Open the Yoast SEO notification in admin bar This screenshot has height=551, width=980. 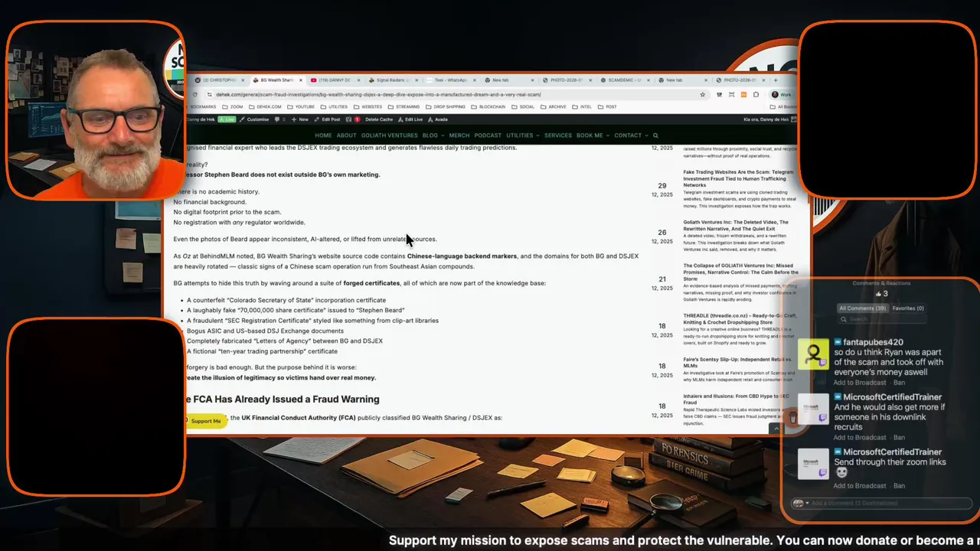click(x=352, y=119)
